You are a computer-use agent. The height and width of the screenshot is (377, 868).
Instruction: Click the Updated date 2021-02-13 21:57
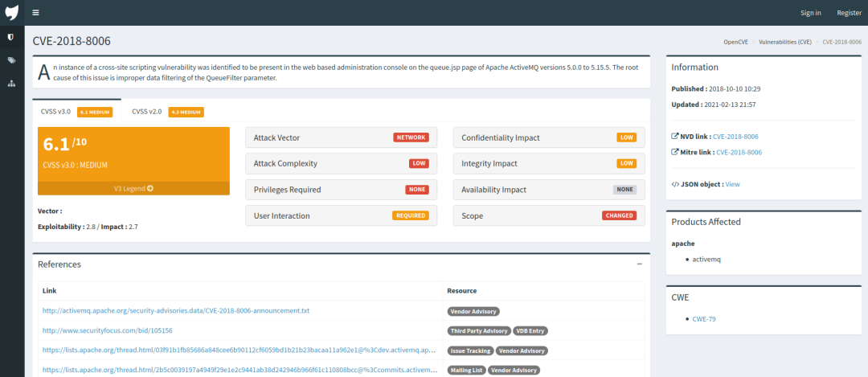[x=730, y=104]
